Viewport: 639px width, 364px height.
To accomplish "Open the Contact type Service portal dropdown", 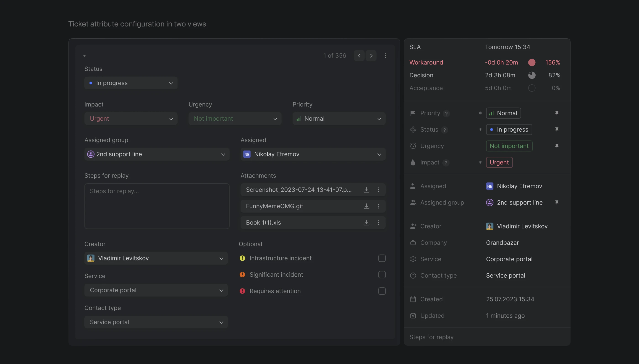I will tap(156, 322).
